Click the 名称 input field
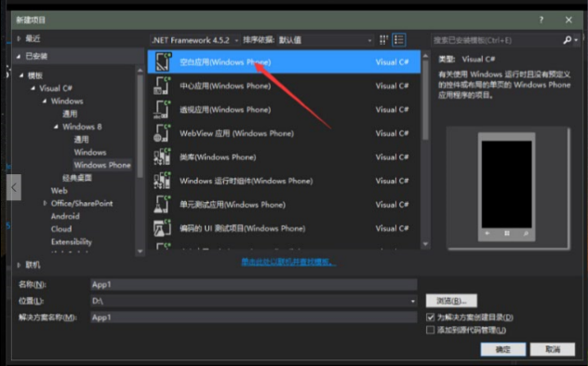The image size is (588, 366). coord(253,285)
